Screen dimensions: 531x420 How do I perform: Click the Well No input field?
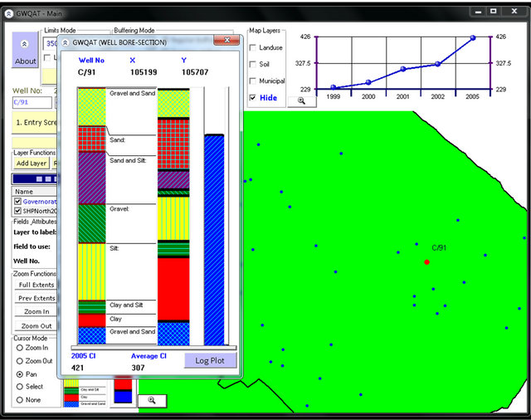click(32, 103)
